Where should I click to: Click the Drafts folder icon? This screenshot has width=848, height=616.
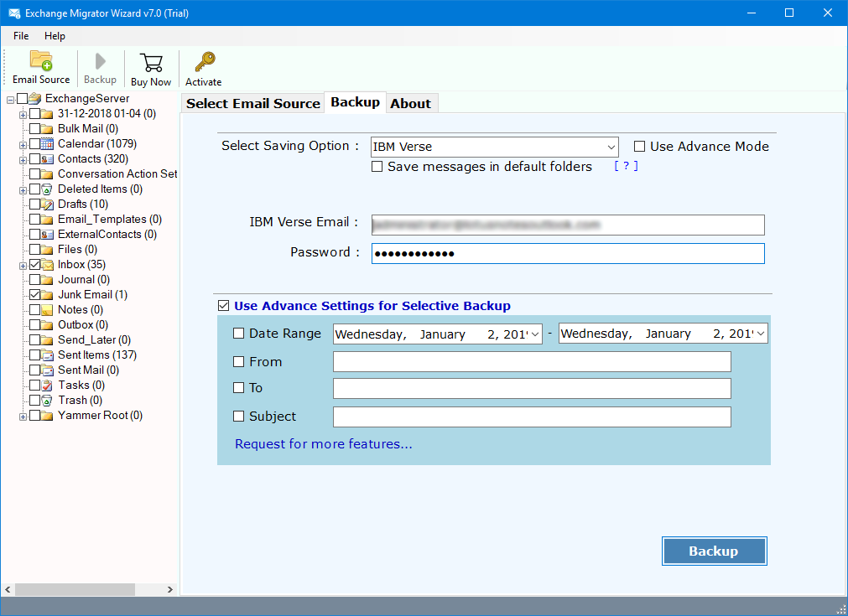(x=48, y=204)
